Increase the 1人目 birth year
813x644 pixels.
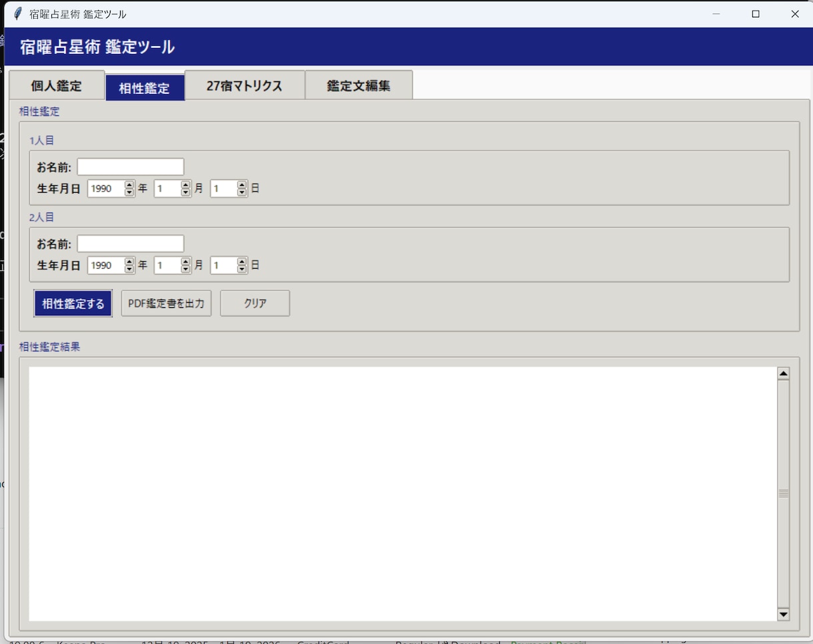pos(129,185)
